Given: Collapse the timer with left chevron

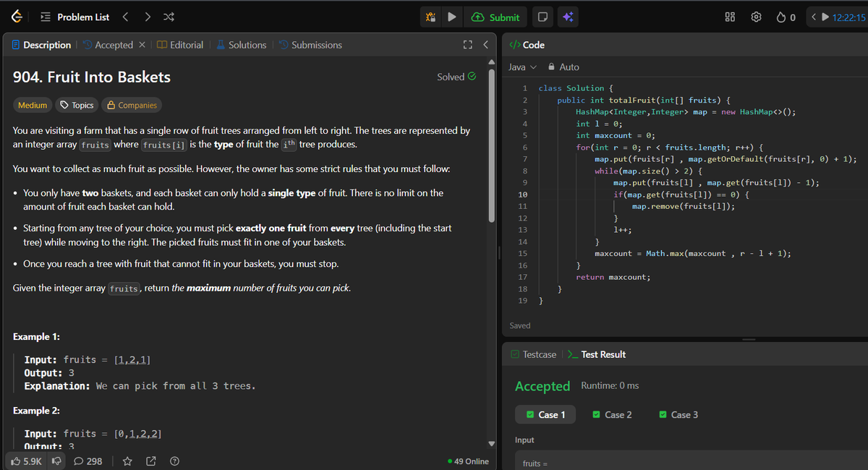Looking at the screenshot, I should (814, 17).
